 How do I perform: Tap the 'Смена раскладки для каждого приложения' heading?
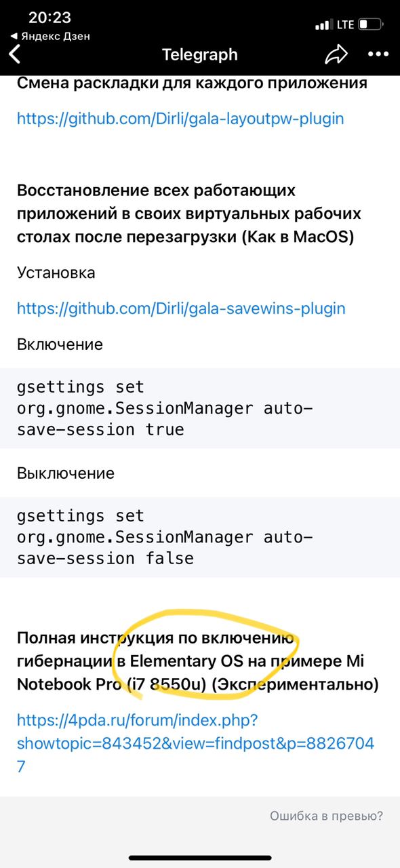coord(192,83)
